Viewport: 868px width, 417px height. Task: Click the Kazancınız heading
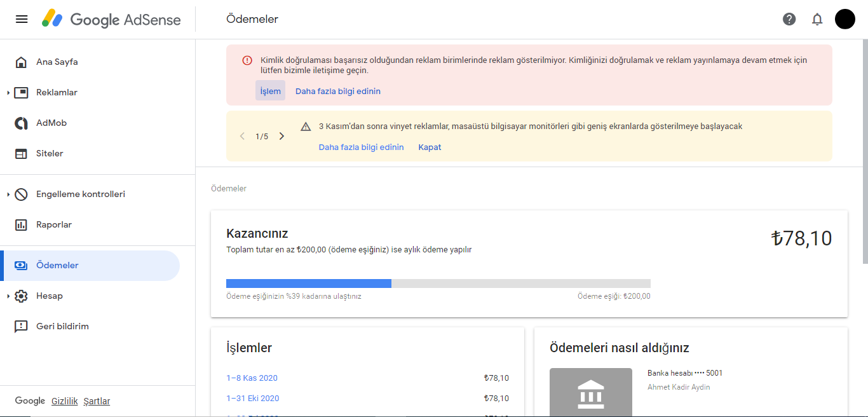pos(257,233)
